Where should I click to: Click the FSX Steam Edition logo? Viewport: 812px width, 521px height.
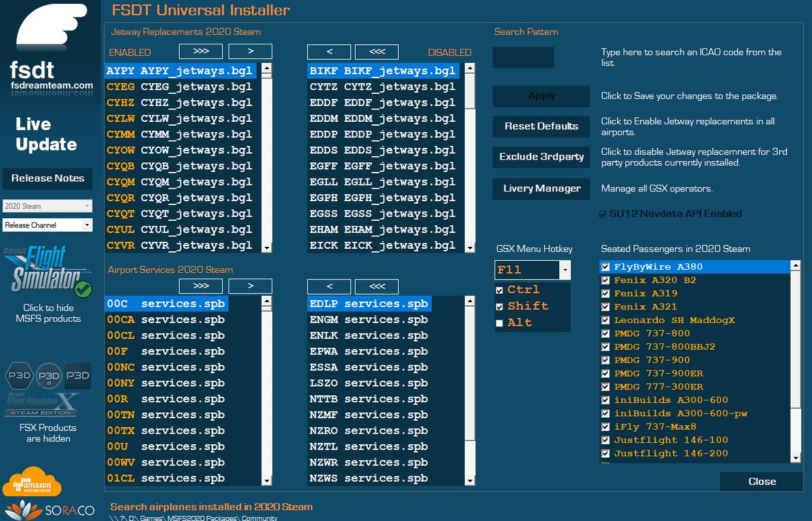43,405
